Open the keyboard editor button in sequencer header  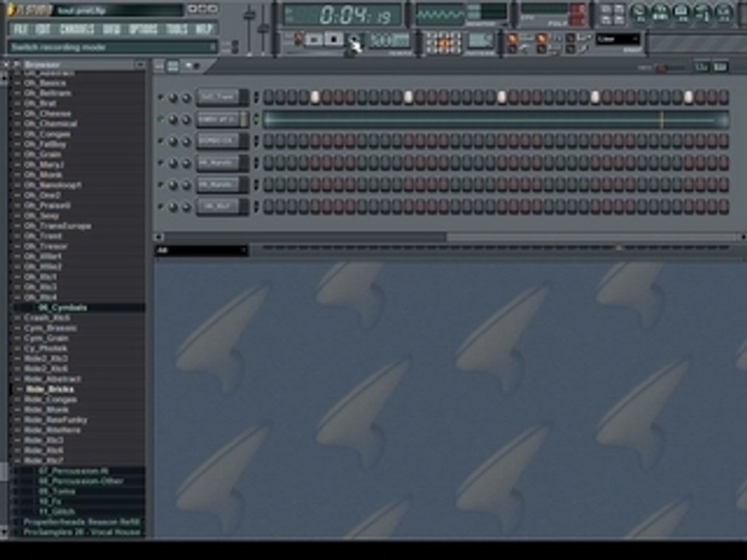coord(720,67)
